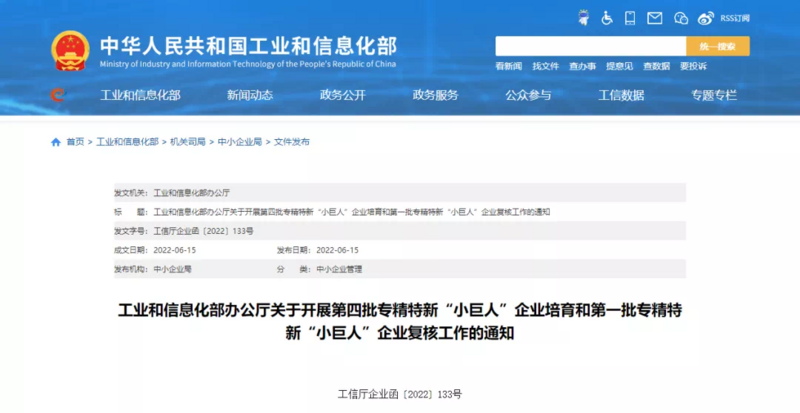This screenshot has height=413, width=800.
Task: Click the 中华人民共和国工业和信息化部 site title
Action: [x=248, y=46]
